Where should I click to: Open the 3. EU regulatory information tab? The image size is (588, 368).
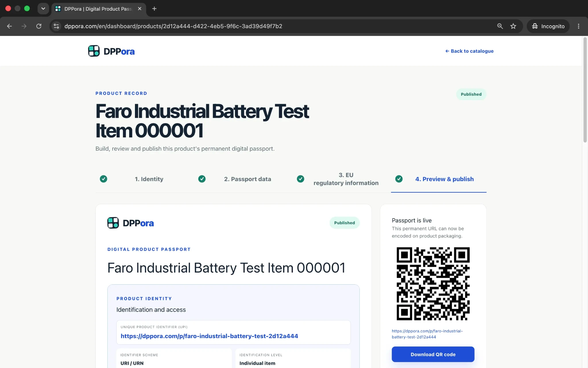point(346,179)
